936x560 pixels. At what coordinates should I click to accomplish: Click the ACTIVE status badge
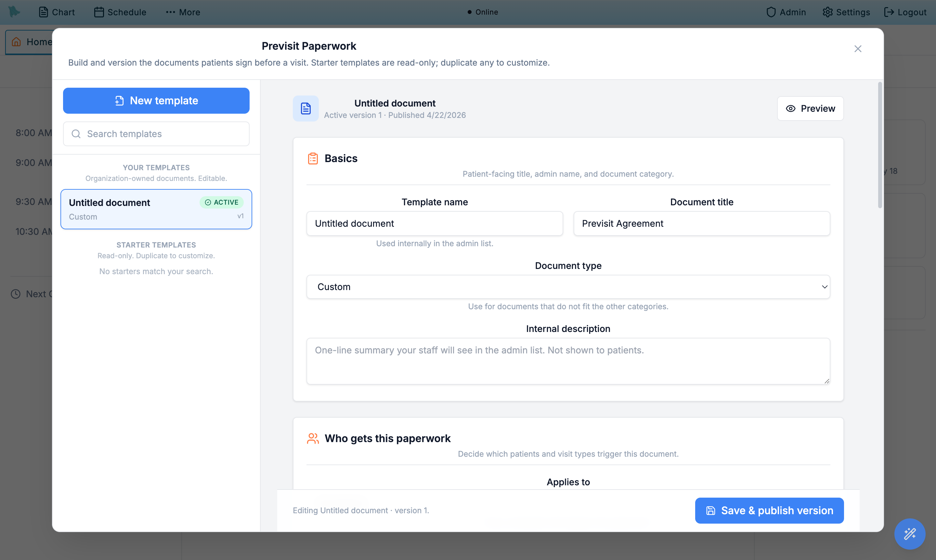222,202
